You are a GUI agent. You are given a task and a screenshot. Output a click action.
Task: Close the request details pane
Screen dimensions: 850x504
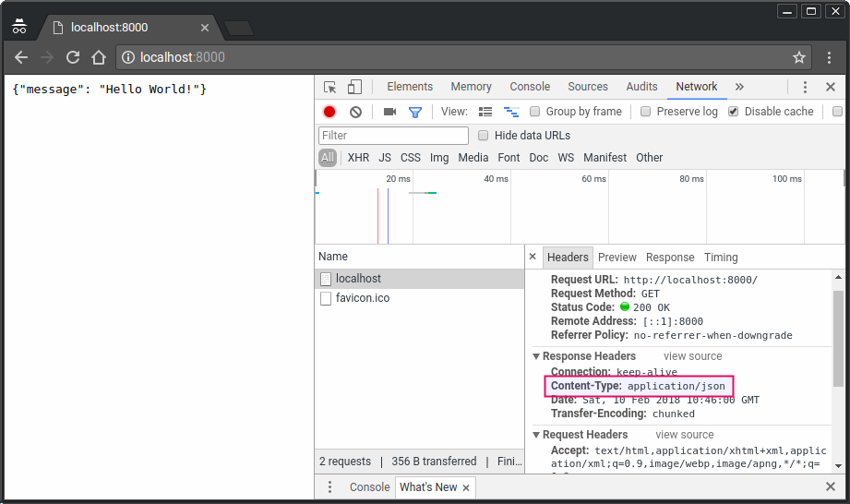coord(533,257)
